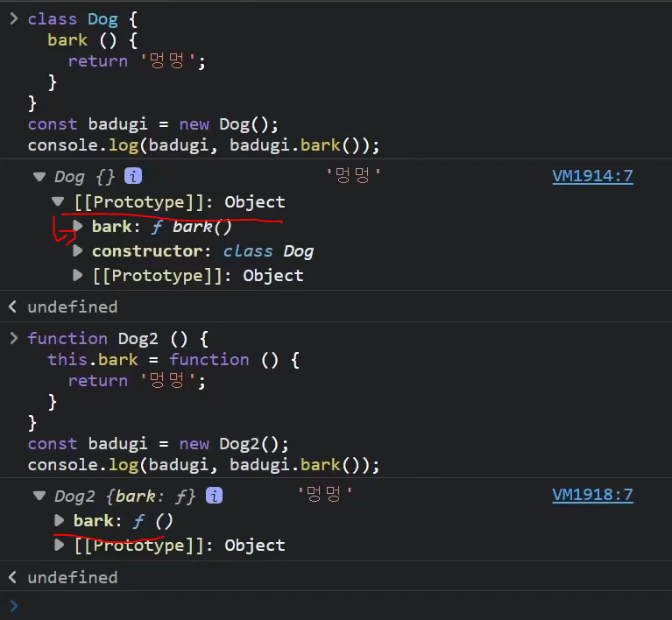Click the info icon beside Dog {}
Viewport: 672px width, 620px height.
133,176
